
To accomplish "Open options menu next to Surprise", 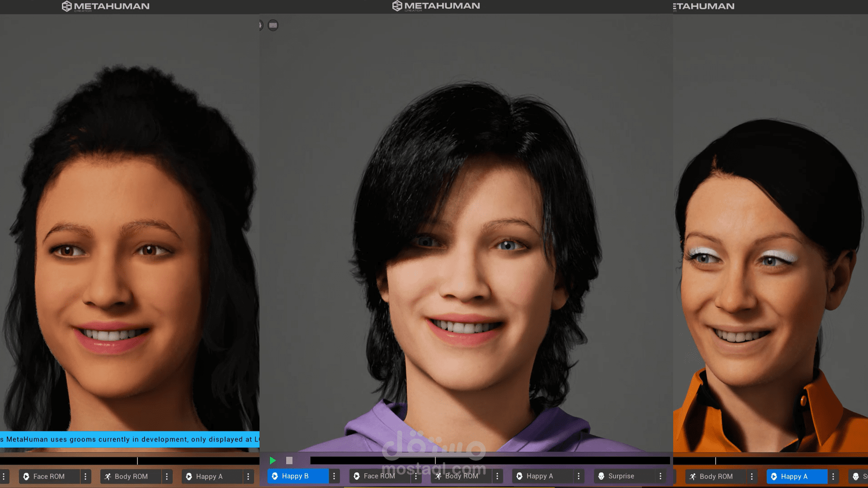I will click(x=660, y=476).
